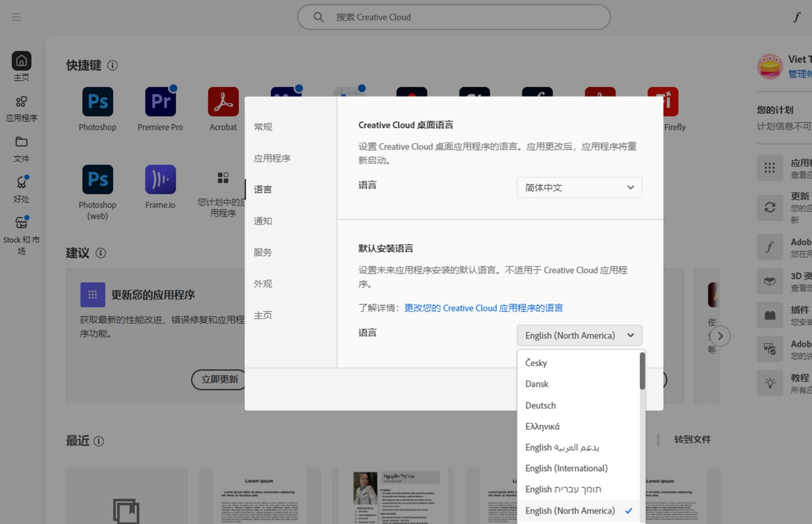Open Applications sidebar section
Screen dimensions: 812x524
(22, 102)
